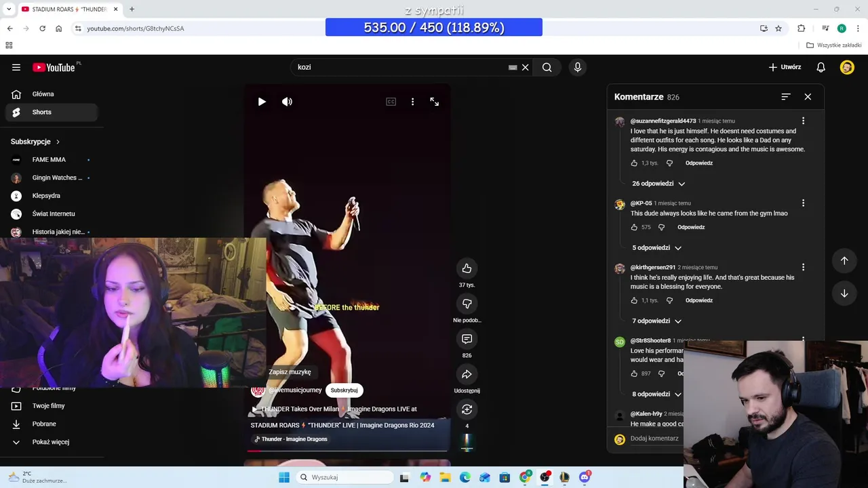Dislike the @KP-05 comment

coord(661,228)
